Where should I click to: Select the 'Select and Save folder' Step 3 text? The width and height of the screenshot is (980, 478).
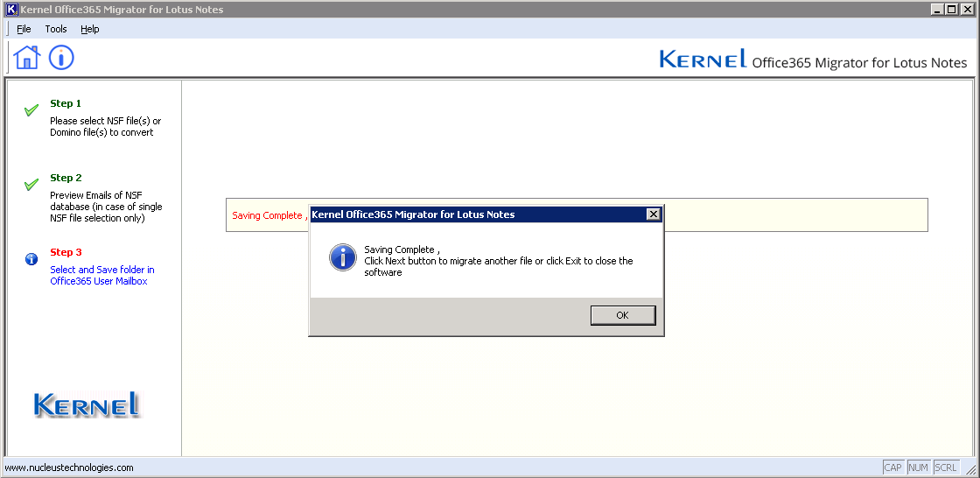101,276
